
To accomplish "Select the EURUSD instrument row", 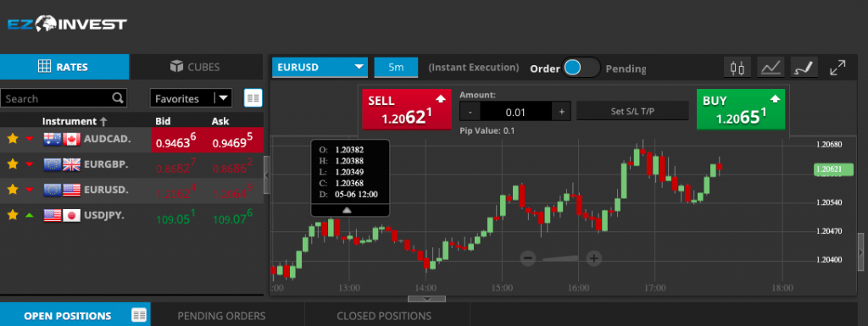I will (x=131, y=191).
